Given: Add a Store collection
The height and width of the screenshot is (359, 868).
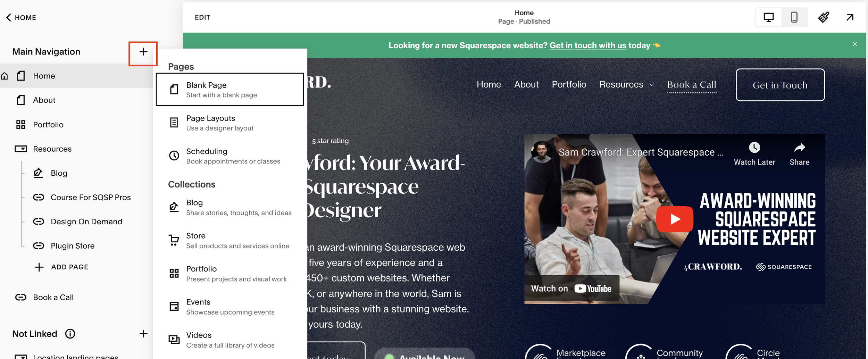Looking at the screenshot, I should [x=230, y=240].
